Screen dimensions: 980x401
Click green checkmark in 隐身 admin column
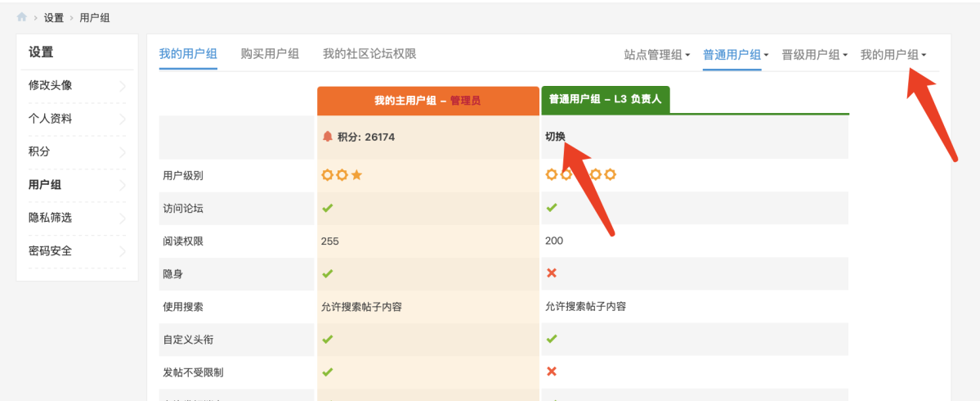(x=328, y=273)
